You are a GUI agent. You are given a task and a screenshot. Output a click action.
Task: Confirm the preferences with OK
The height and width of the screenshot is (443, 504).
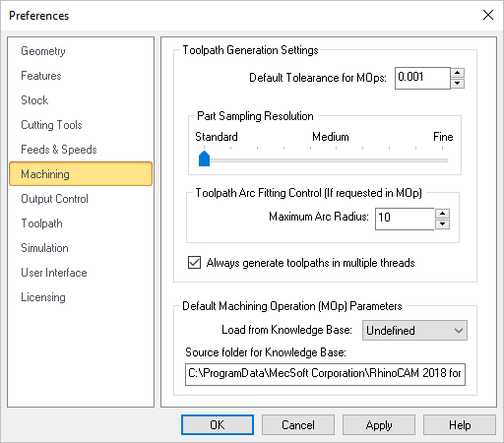pos(218,425)
